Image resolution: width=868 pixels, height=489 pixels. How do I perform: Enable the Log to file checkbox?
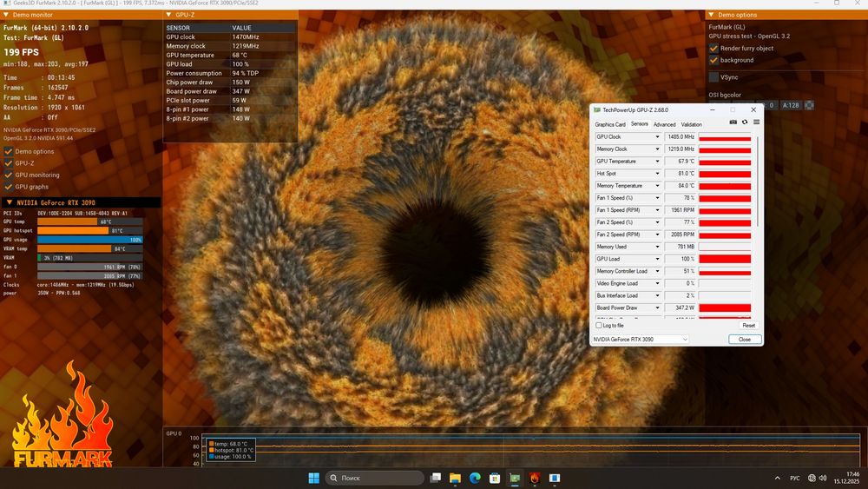[598, 325]
